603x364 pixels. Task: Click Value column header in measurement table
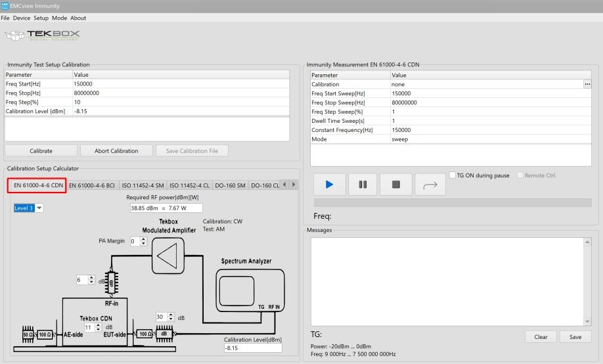click(x=491, y=75)
